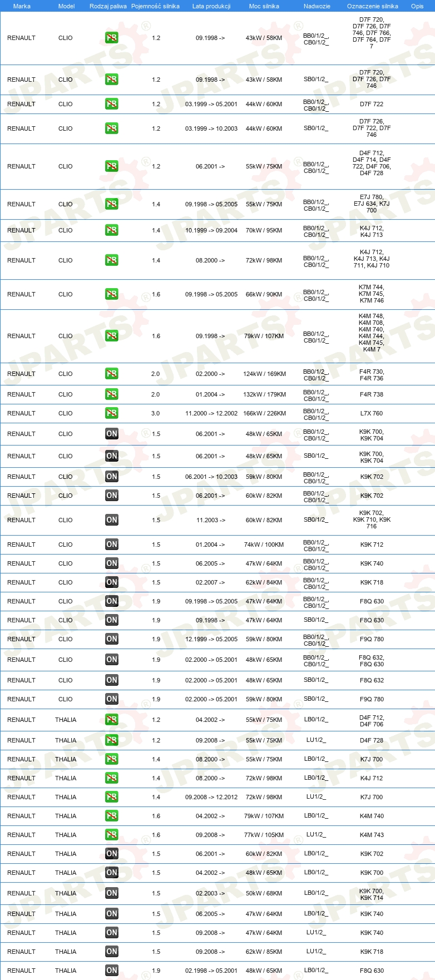Image resolution: width=435 pixels, height=980 pixels.
Task: Click petrol icon in the 124kW / 169KM row
Action: pos(112,374)
